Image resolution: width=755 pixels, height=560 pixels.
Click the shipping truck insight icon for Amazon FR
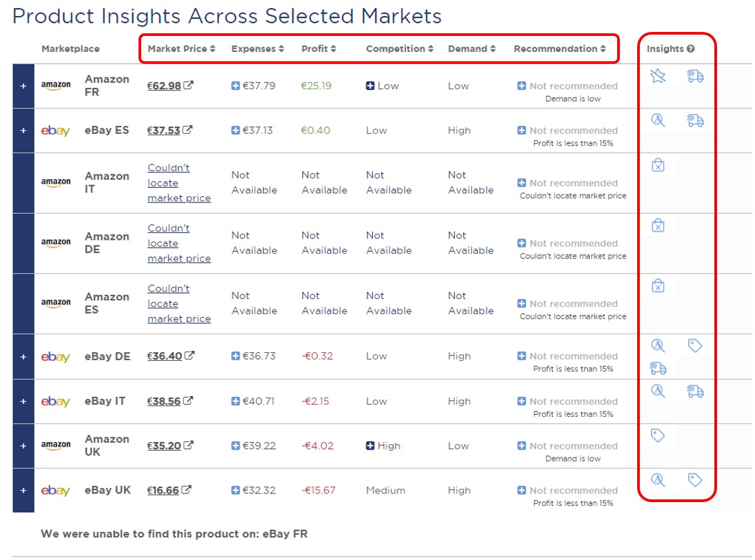pos(696,76)
